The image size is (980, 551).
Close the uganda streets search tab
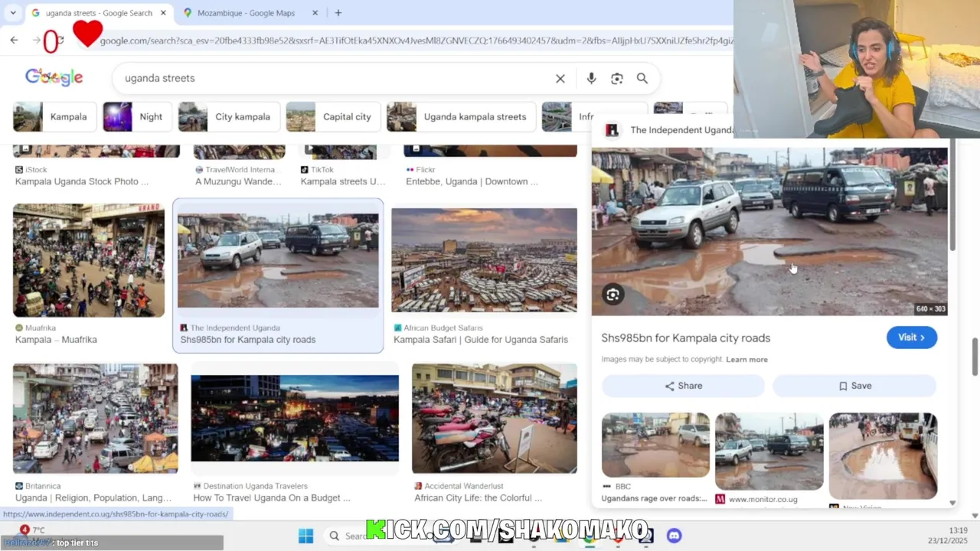click(163, 13)
